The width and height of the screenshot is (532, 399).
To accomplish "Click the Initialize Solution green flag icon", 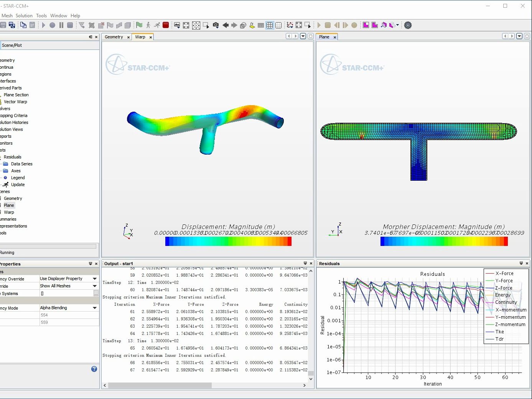I will (139, 25).
